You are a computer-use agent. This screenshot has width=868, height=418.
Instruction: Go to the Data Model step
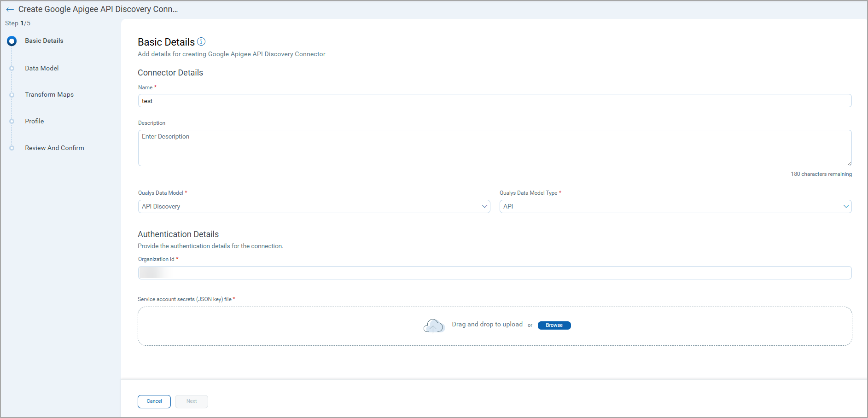coord(42,69)
